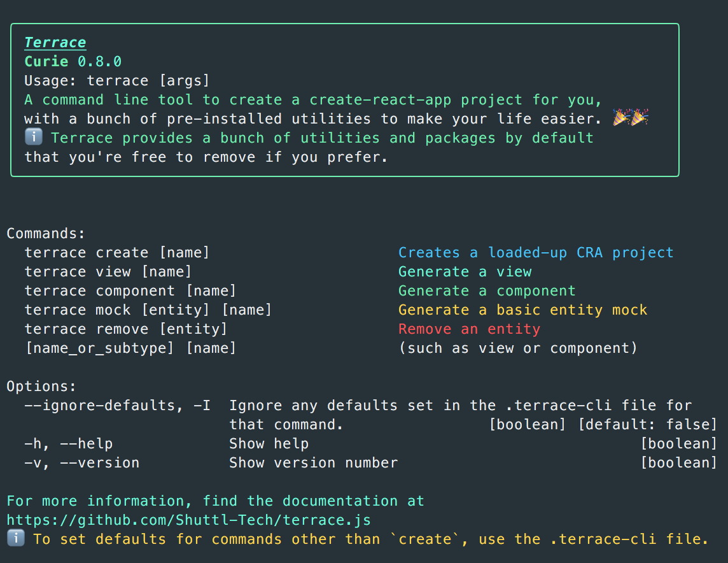Click the 'Commands:' heading
728x563 pixels.
click(x=46, y=233)
